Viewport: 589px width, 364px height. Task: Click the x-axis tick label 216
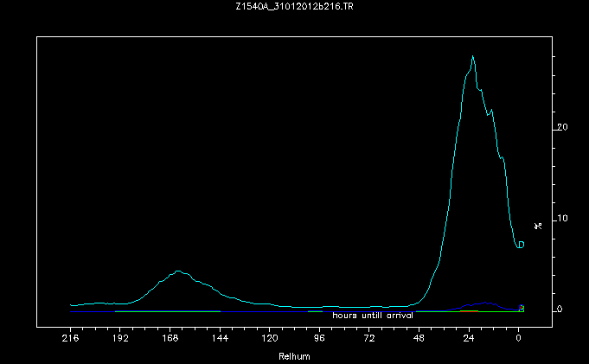click(70, 338)
